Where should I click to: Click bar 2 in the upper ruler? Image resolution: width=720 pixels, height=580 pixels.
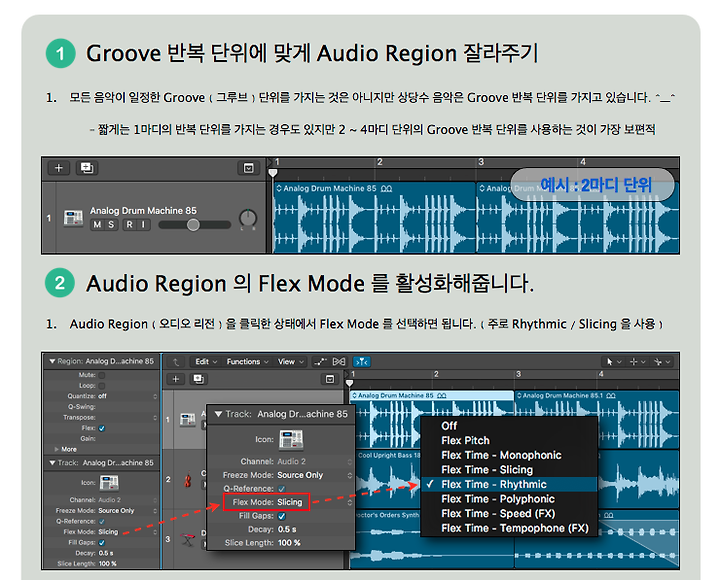coord(380,162)
